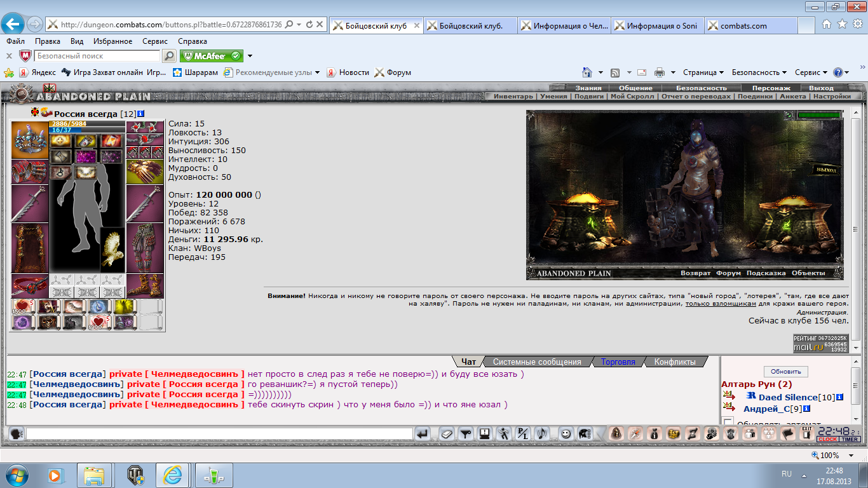Open info icon beside Андрей_С
Viewport: 868px width, 488px height.
click(x=807, y=409)
